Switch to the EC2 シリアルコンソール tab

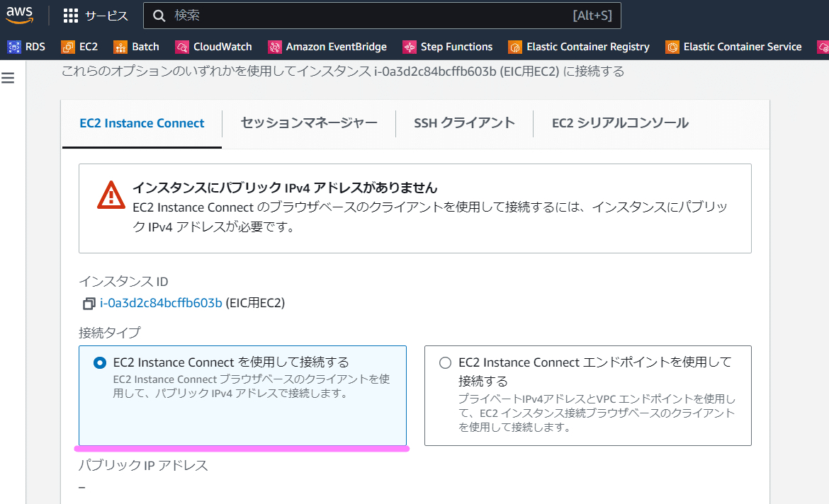620,123
